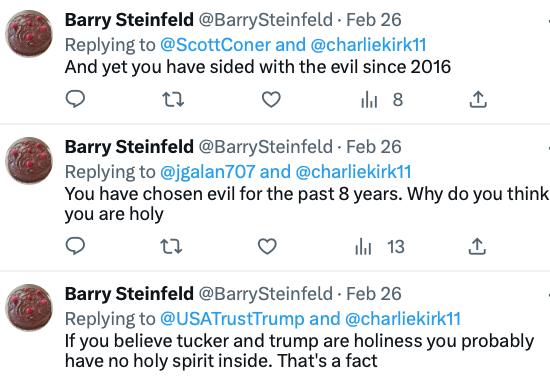Screen dimensions: 550x382
Task: Open the Feb 26 timestamp of third tweet
Action: [374, 294]
